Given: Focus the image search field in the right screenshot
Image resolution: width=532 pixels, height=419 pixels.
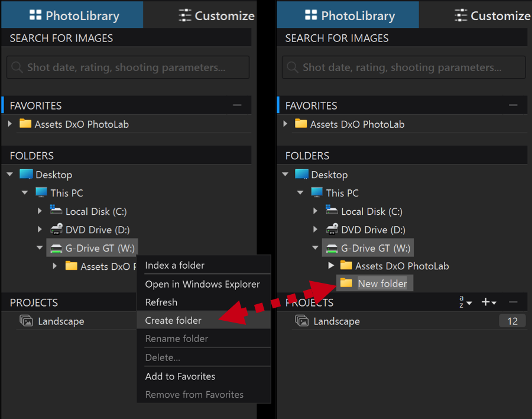Looking at the screenshot, I should tap(404, 67).
